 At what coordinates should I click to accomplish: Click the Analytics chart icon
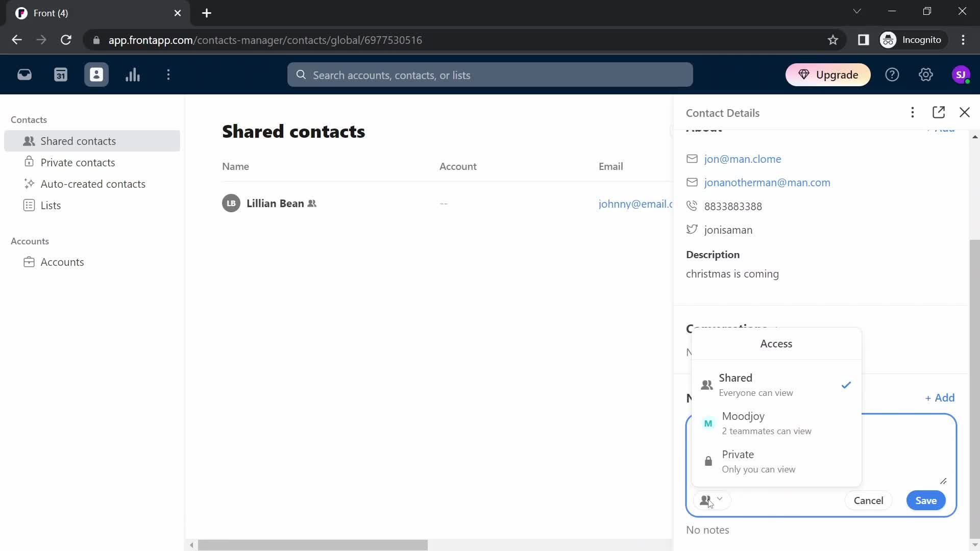click(x=132, y=74)
